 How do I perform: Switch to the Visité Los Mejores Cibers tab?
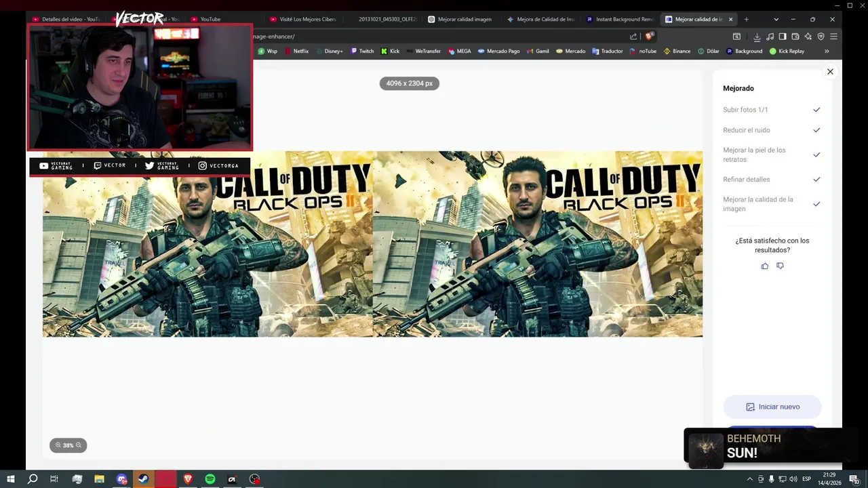[x=303, y=19]
